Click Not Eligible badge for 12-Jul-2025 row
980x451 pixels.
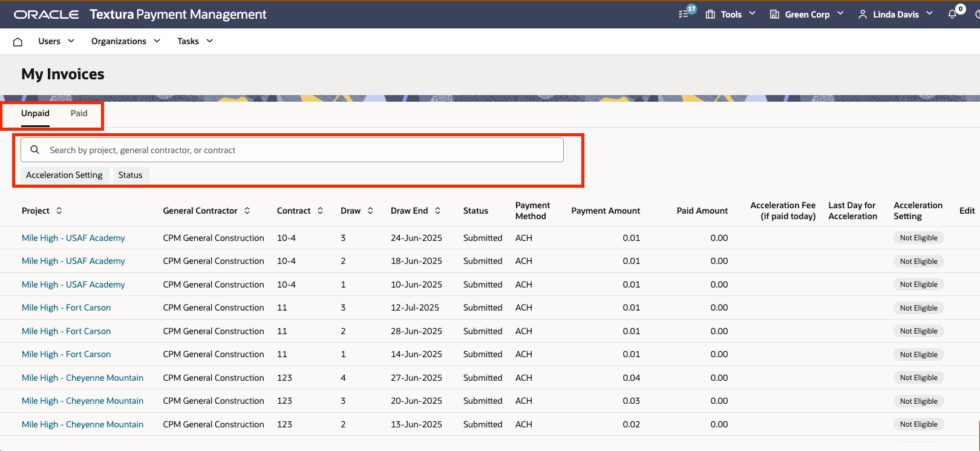(x=918, y=308)
